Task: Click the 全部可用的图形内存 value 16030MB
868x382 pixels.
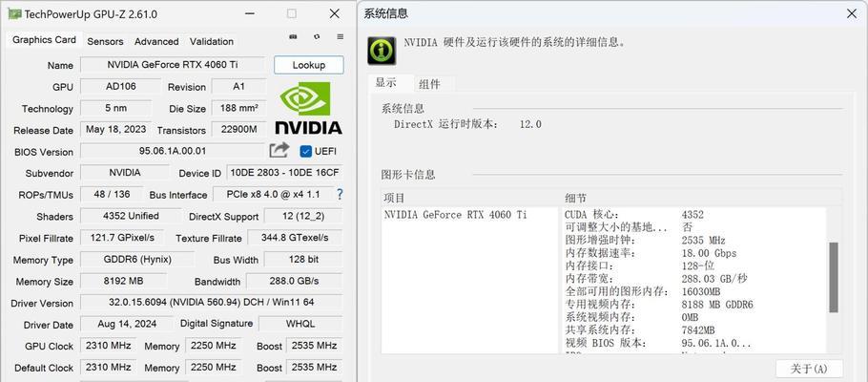Action: [x=701, y=291]
